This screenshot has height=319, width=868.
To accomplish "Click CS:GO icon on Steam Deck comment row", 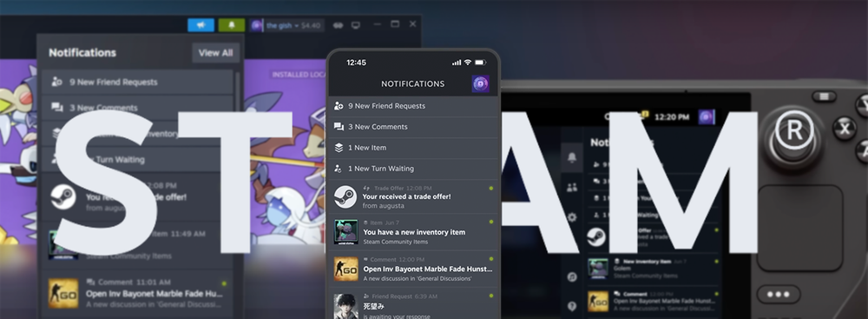I will [x=598, y=302].
